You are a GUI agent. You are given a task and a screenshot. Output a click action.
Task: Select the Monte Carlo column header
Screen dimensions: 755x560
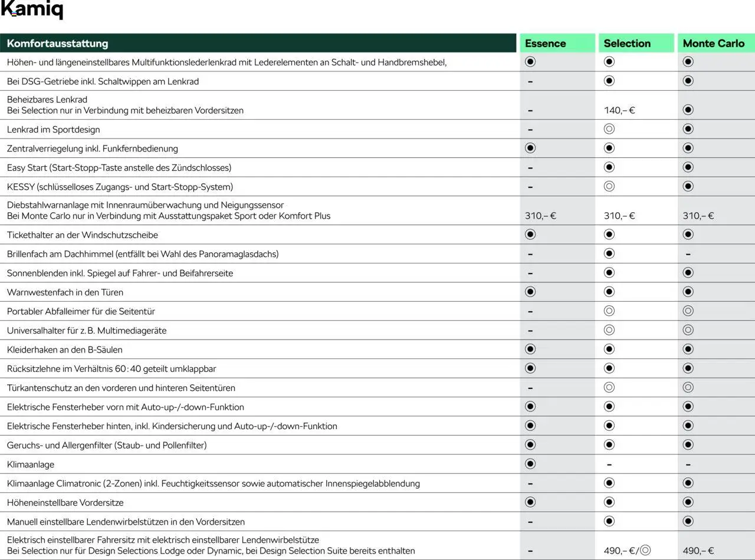713,43
